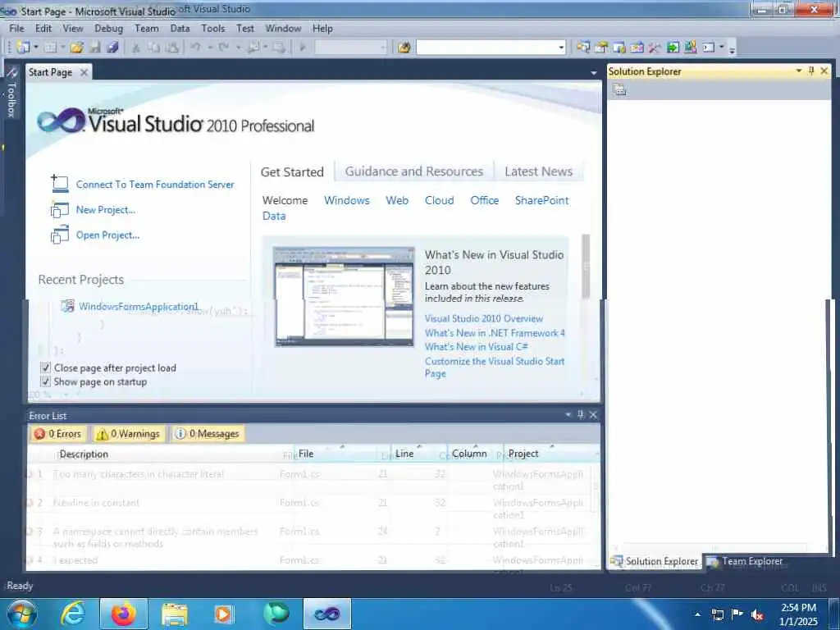This screenshot has height=630, width=840.
Task: Open the auto-hidden Toolbox side tab
Action: click(x=11, y=92)
